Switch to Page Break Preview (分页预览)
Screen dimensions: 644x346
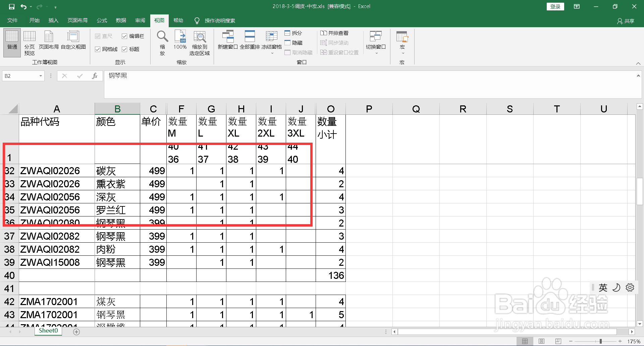pos(30,43)
